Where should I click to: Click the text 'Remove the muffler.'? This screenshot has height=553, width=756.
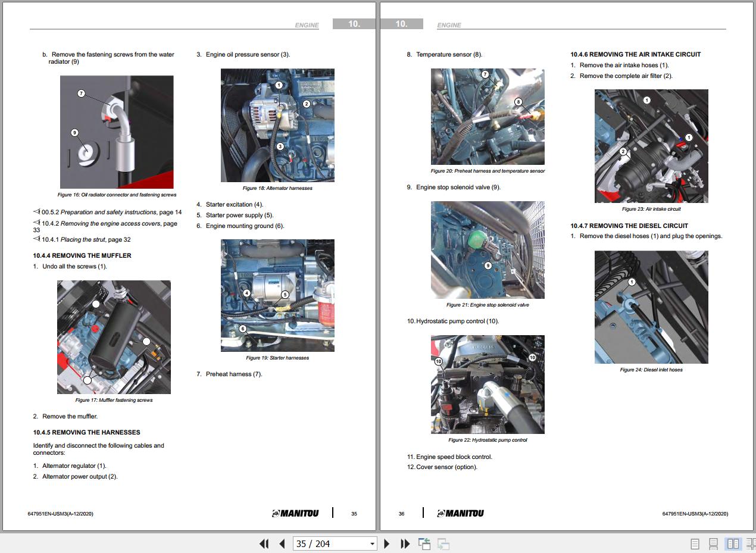pyautogui.click(x=70, y=416)
